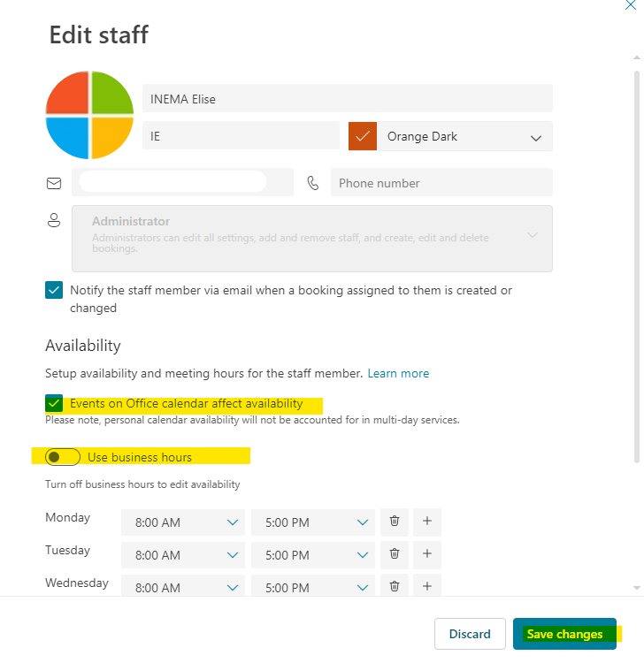Click the vertical scrollbar thumb
Screen dimensions: 644x663
click(x=637, y=267)
